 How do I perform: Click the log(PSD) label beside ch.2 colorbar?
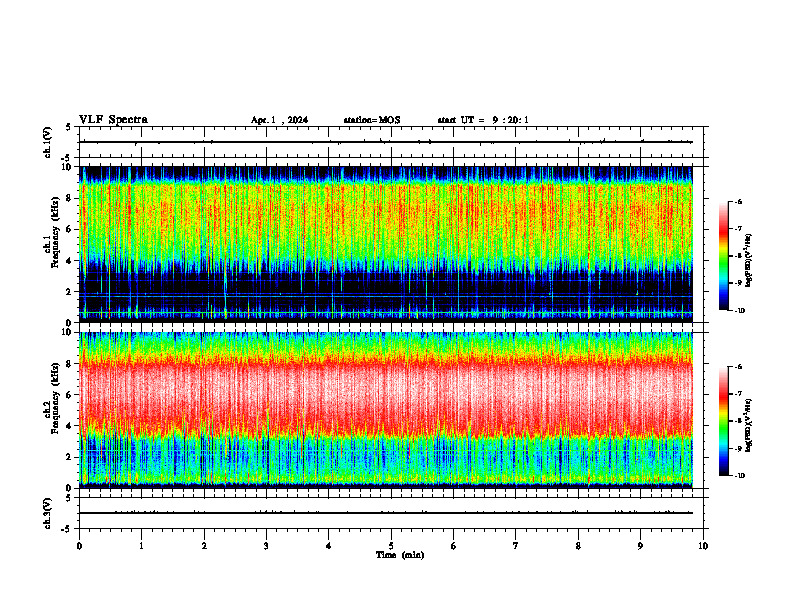coord(749,426)
